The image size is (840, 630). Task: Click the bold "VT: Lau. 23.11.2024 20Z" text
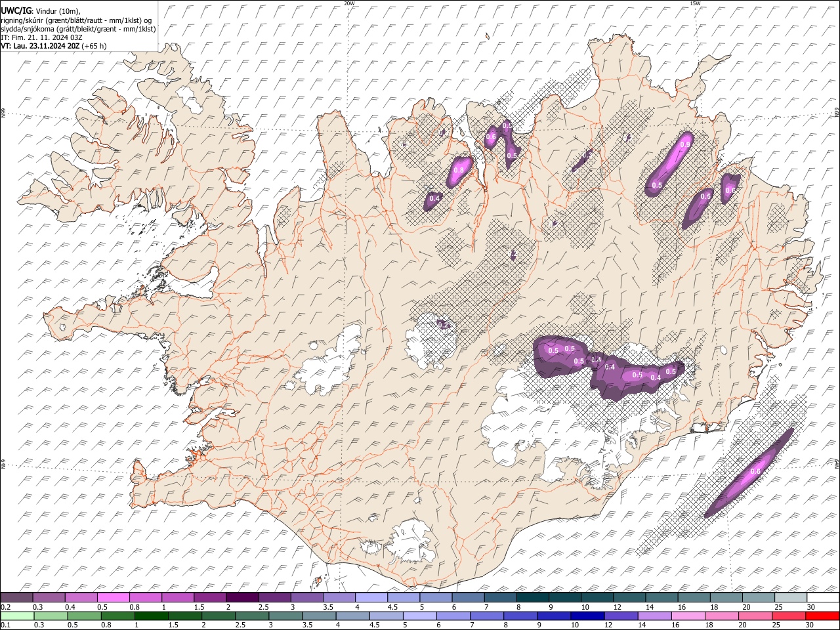pos(39,46)
